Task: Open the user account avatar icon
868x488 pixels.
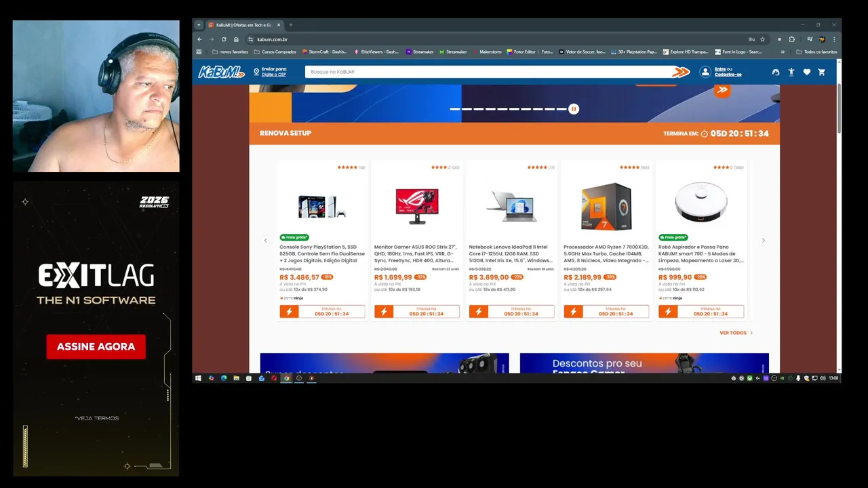Action: (x=705, y=72)
